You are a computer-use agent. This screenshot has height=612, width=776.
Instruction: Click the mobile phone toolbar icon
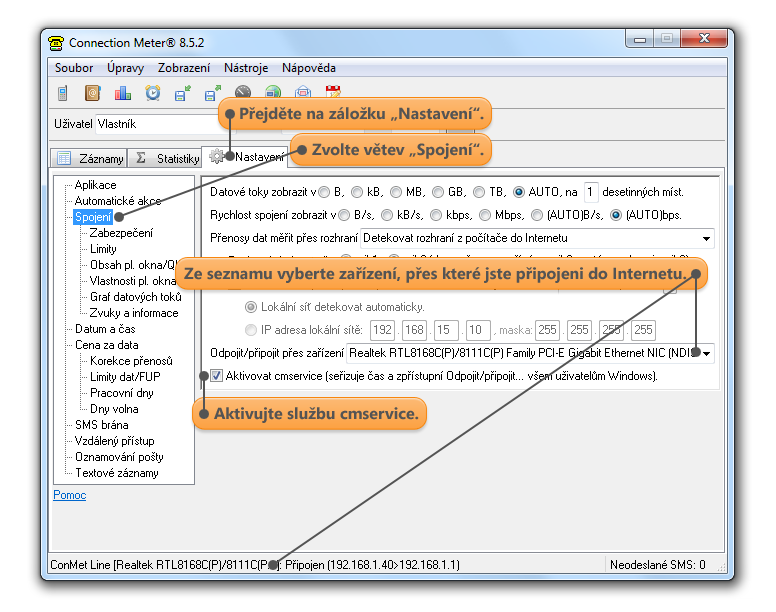click(62, 93)
